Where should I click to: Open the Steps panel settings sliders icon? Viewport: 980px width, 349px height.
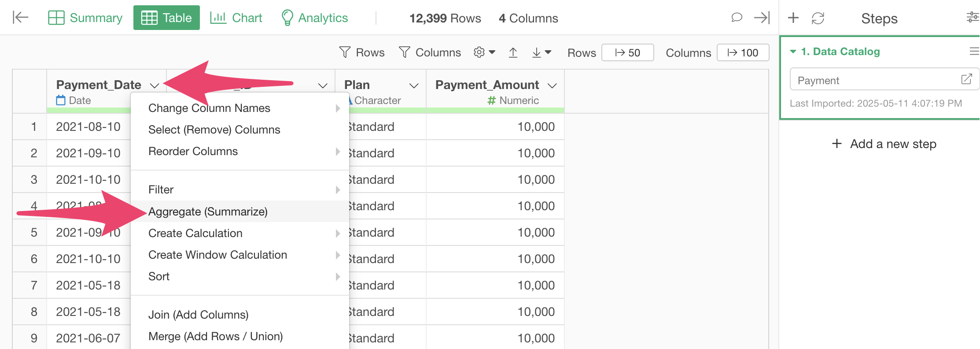click(972, 18)
